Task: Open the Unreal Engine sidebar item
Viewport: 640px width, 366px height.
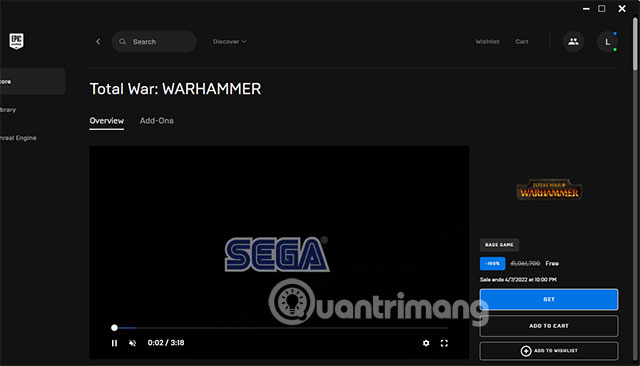Action: click(x=18, y=138)
